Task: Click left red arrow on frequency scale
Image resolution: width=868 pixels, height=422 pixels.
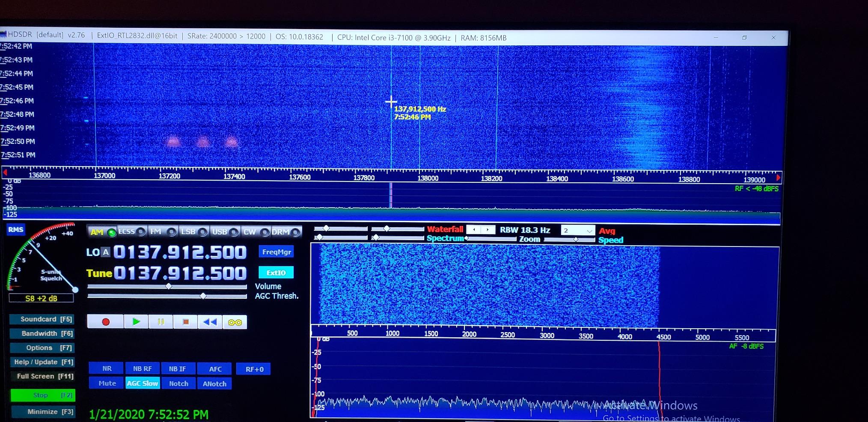Action: click(x=5, y=173)
